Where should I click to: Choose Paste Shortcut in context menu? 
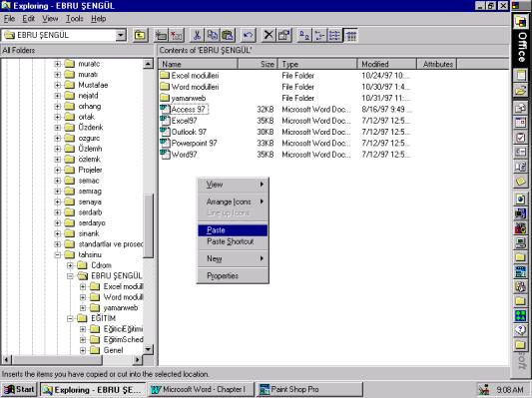[233, 241]
